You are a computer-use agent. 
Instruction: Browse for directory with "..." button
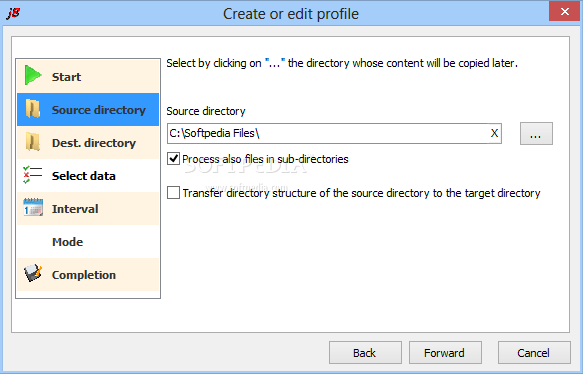(536, 133)
